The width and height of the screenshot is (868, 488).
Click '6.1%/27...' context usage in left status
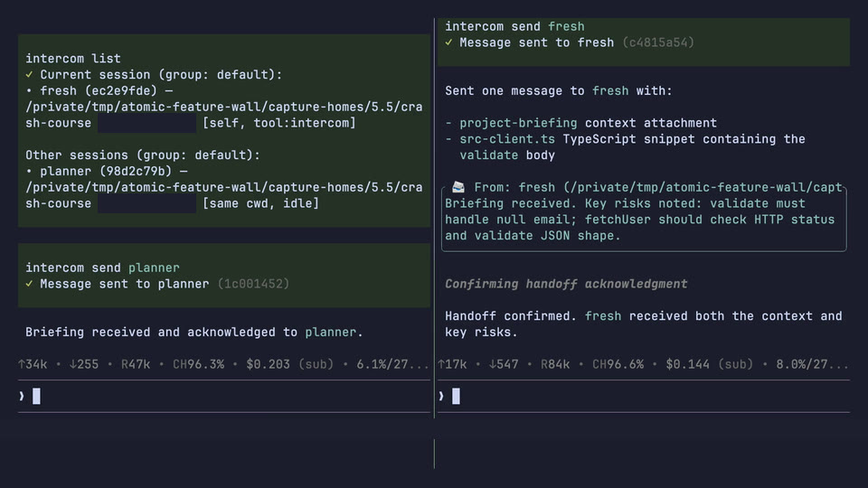pyautogui.click(x=393, y=364)
